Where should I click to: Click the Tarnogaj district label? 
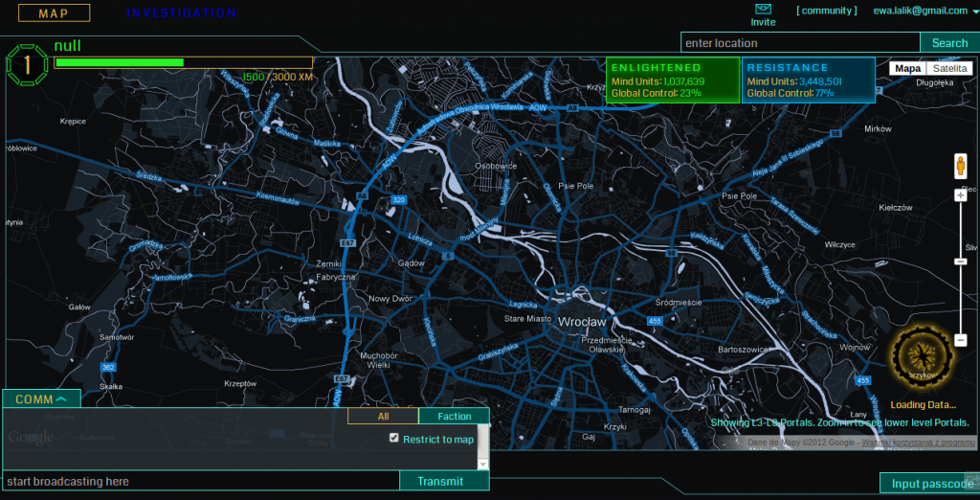[635, 410]
